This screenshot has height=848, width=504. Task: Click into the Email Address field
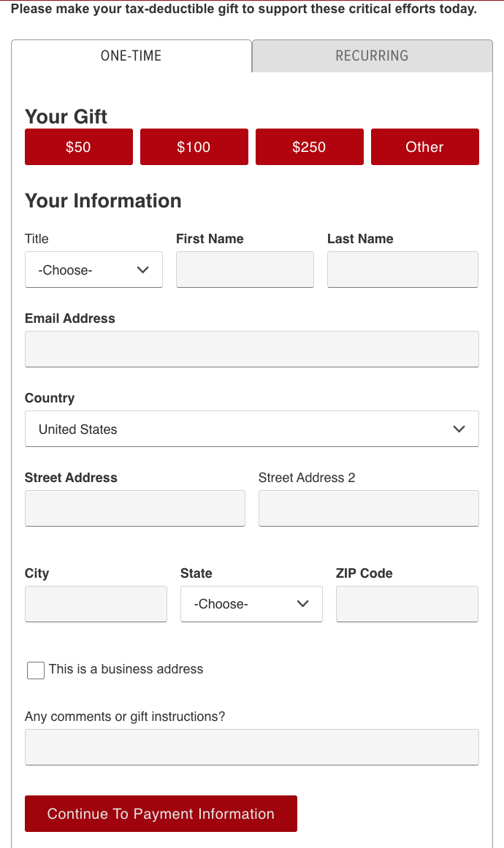coord(251,349)
